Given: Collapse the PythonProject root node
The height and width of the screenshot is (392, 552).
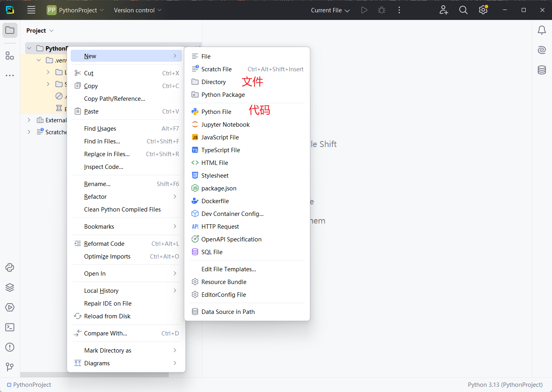Looking at the screenshot, I should (29, 48).
